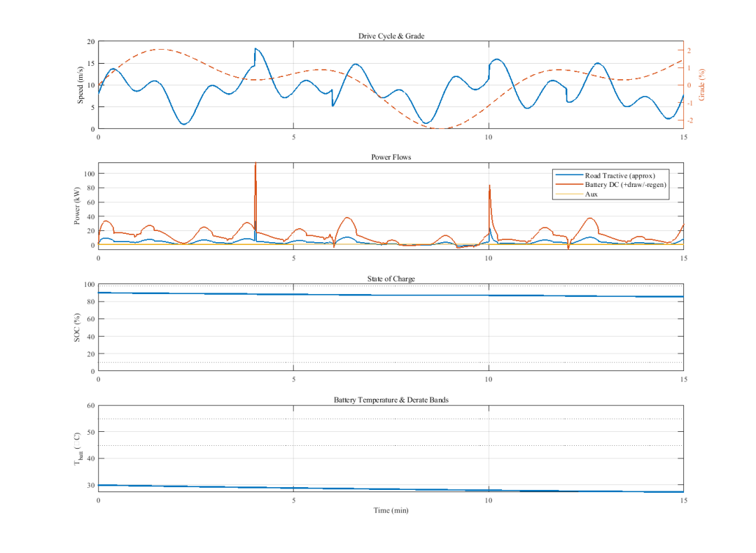The image size is (756, 553).
Task: Click "Road Tractive (approx)" legend entry
Action: pyautogui.click(x=620, y=176)
